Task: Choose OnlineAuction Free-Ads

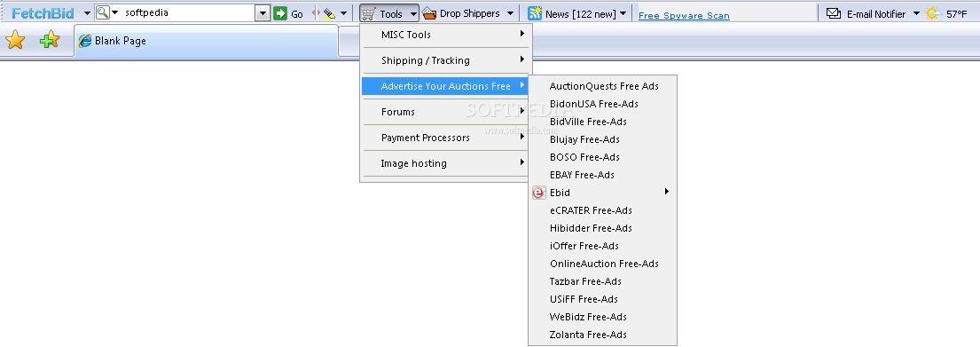Action: [x=602, y=264]
